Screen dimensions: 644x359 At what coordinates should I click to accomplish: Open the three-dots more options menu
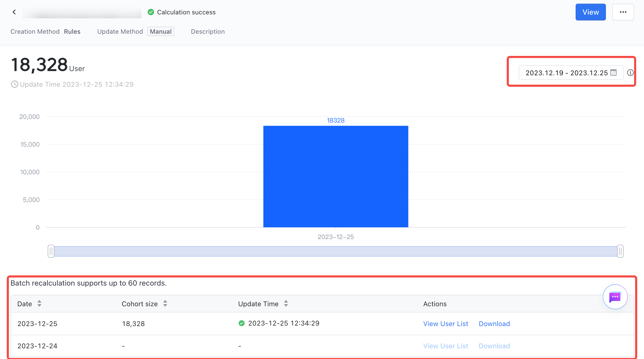click(623, 12)
